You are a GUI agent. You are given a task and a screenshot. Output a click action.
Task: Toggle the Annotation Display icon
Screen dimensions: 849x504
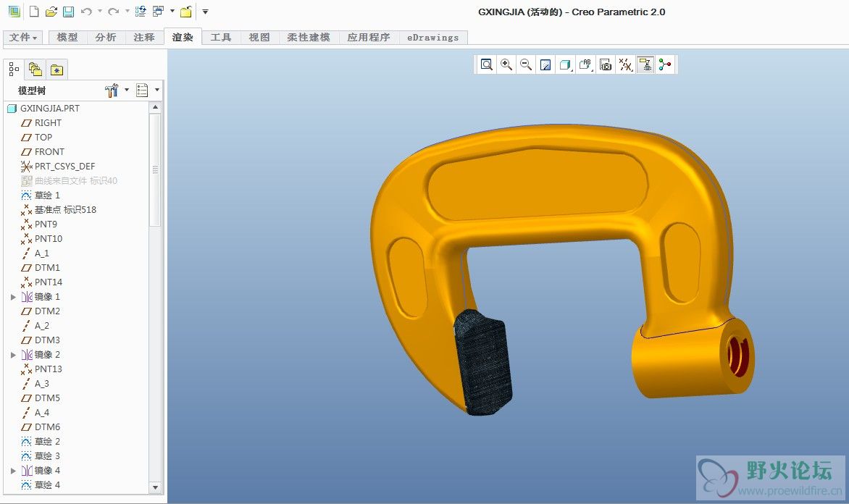point(645,65)
